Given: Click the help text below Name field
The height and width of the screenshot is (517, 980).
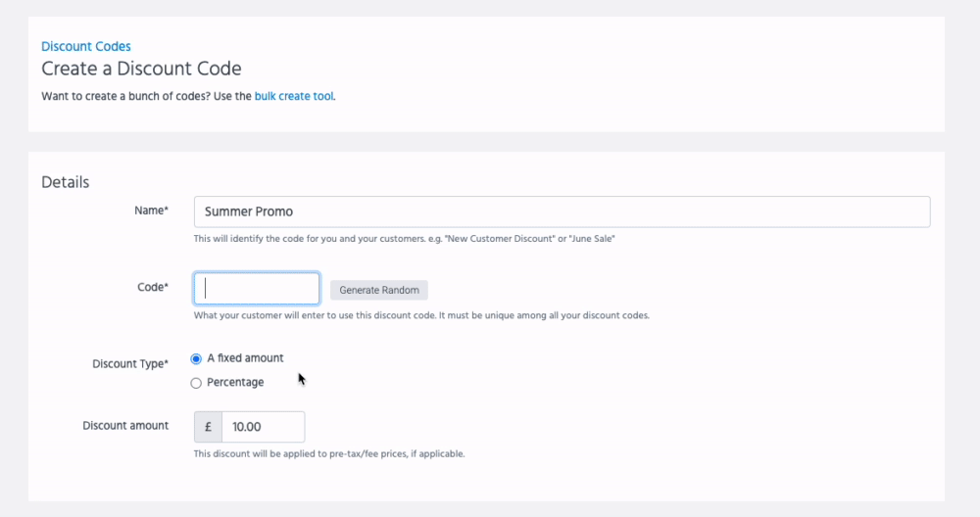Looking at the screenshot, I should [x=404, y=238].
